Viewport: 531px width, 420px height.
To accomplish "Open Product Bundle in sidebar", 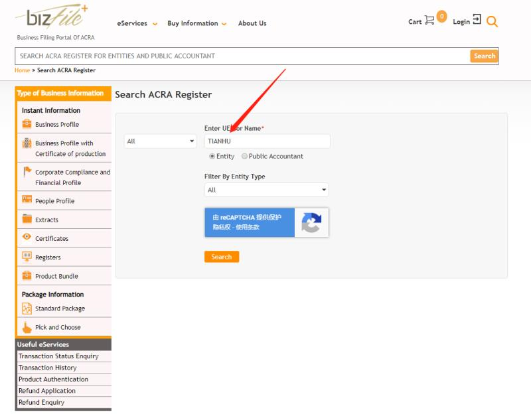I will [x=56, y=276].
